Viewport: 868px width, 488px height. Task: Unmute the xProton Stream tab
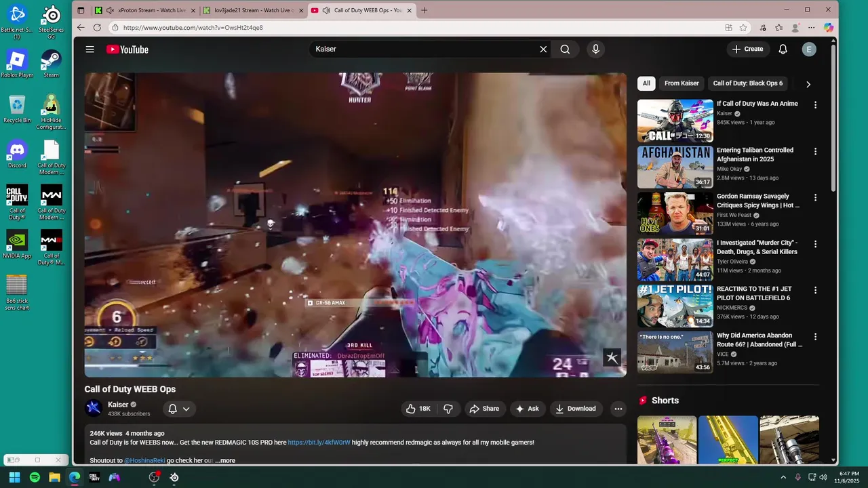click(x=110, y=10)
